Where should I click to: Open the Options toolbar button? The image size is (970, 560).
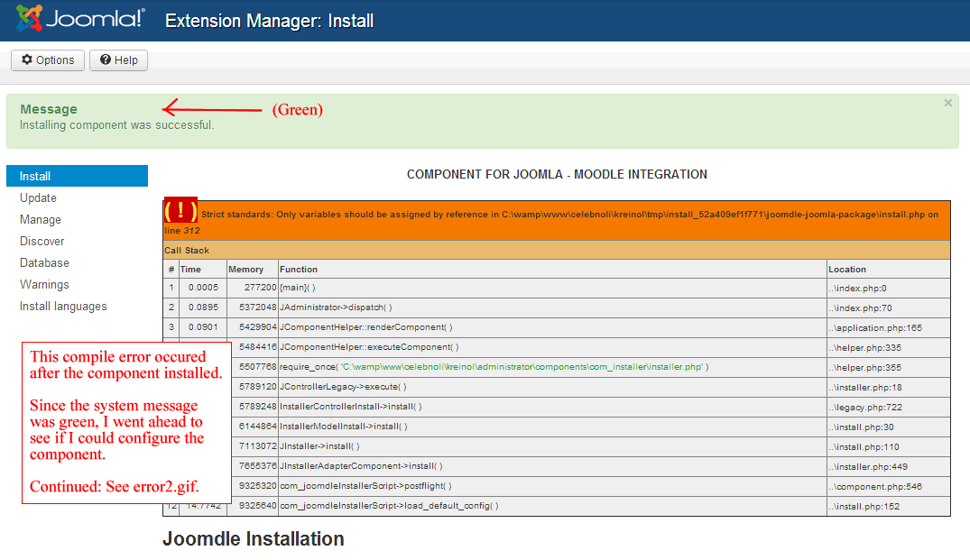point(48,60)
